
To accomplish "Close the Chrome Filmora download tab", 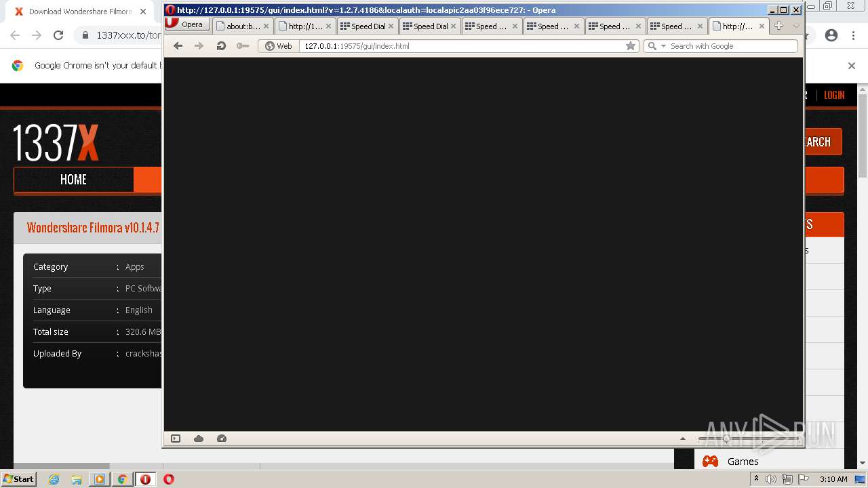I will [x=143, y=12].
